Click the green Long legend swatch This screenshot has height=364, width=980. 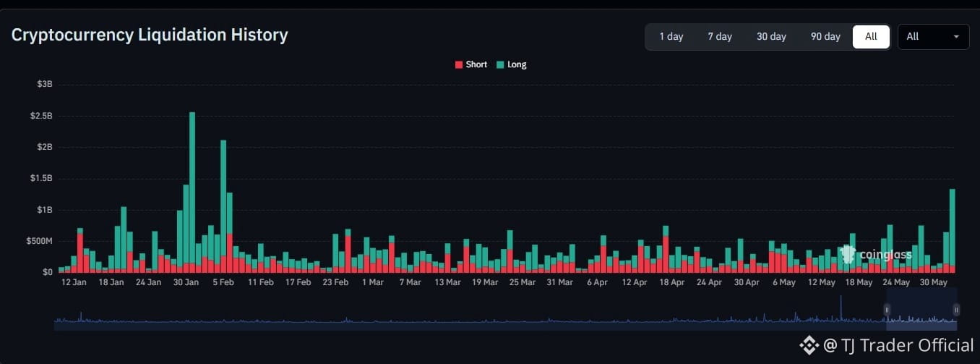click(500, 64)
